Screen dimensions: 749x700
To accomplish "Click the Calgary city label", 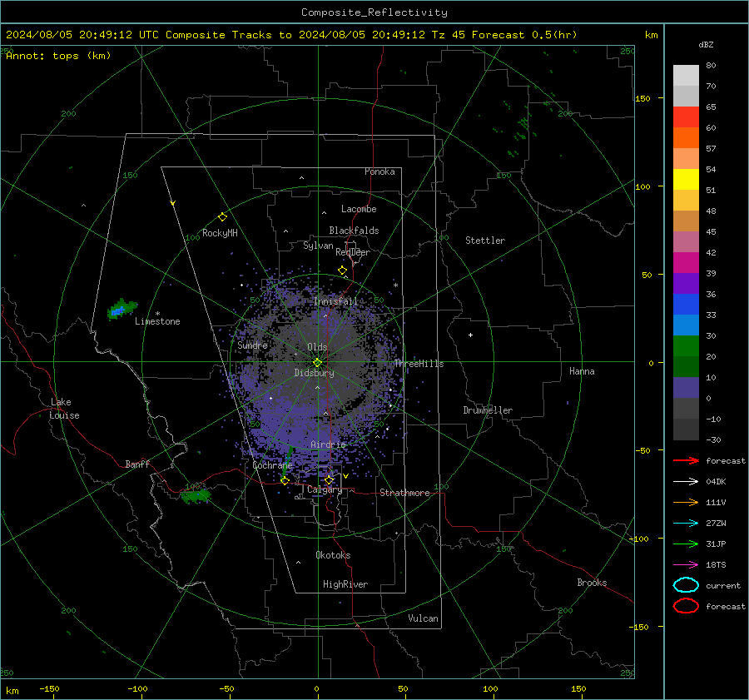I will point(325,489).
